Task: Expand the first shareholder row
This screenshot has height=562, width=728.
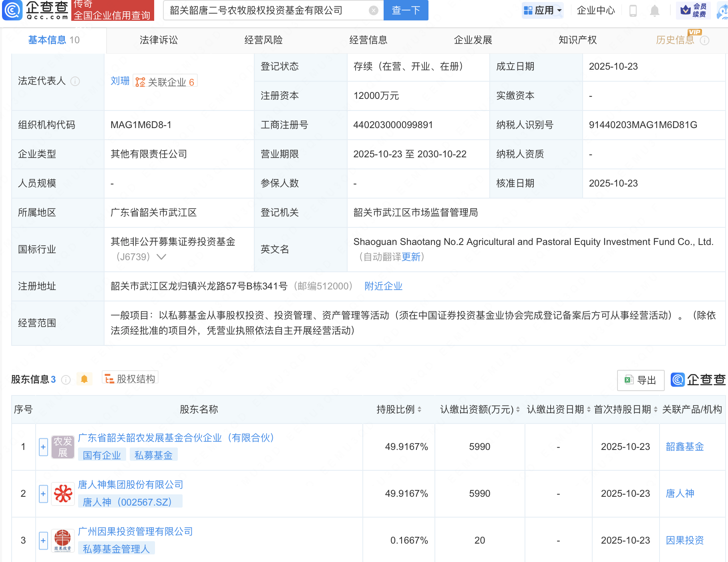Action: [x=43, y=447]
